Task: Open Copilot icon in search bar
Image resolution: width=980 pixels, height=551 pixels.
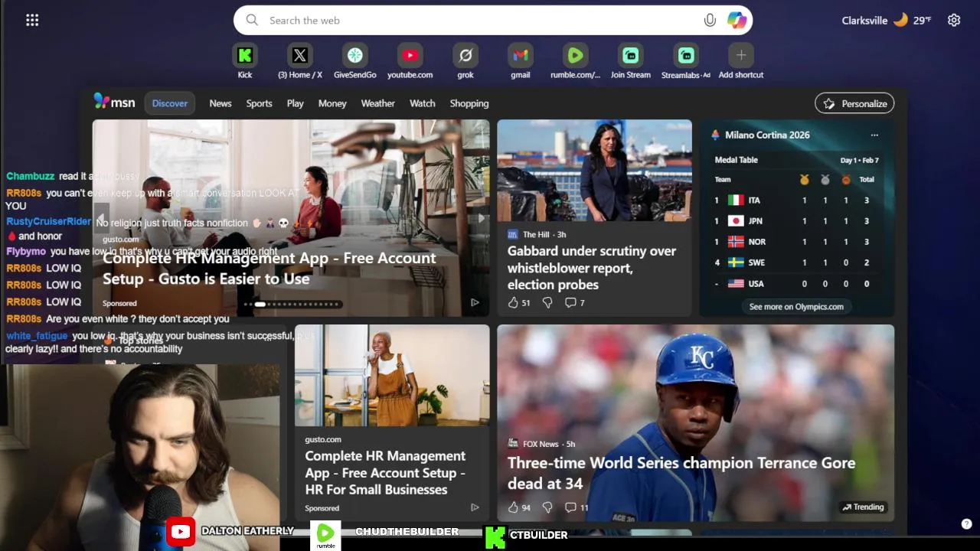Action: 737,21
